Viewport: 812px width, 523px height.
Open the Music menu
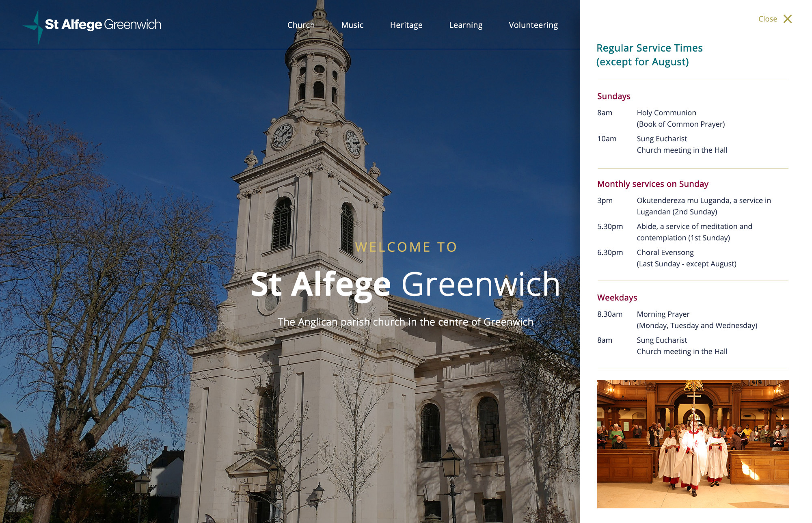point(352,25)
